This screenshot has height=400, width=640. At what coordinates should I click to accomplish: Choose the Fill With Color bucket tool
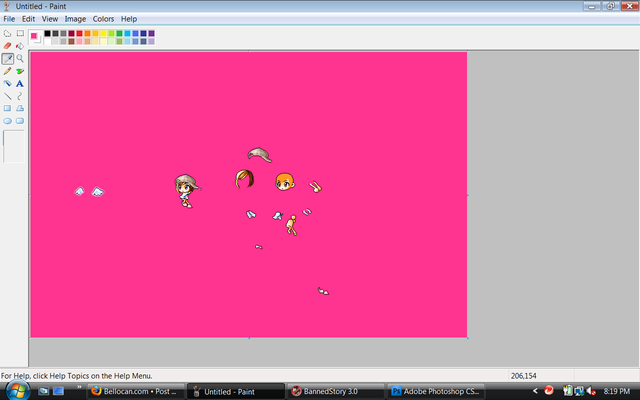click(x=20, y=46)
